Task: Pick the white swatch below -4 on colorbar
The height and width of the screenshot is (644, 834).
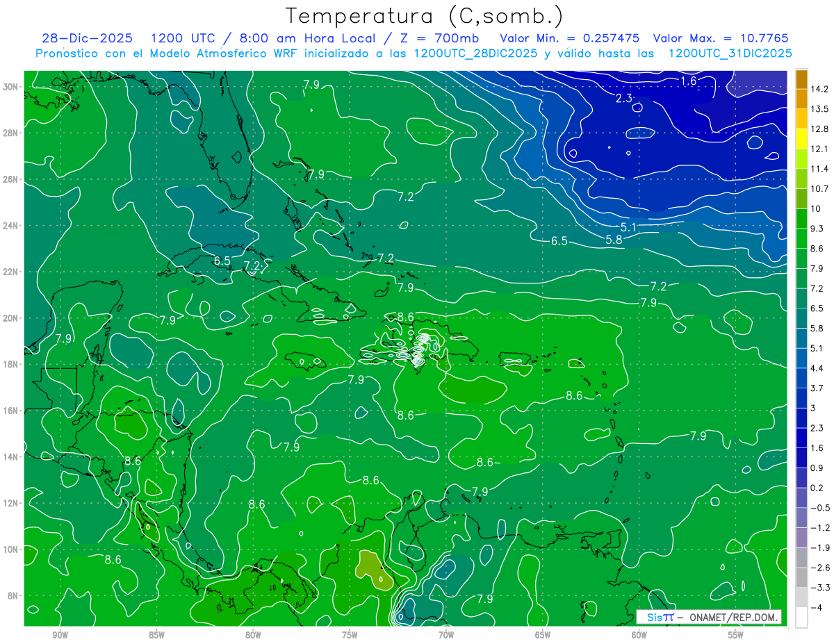Action: 801,617
